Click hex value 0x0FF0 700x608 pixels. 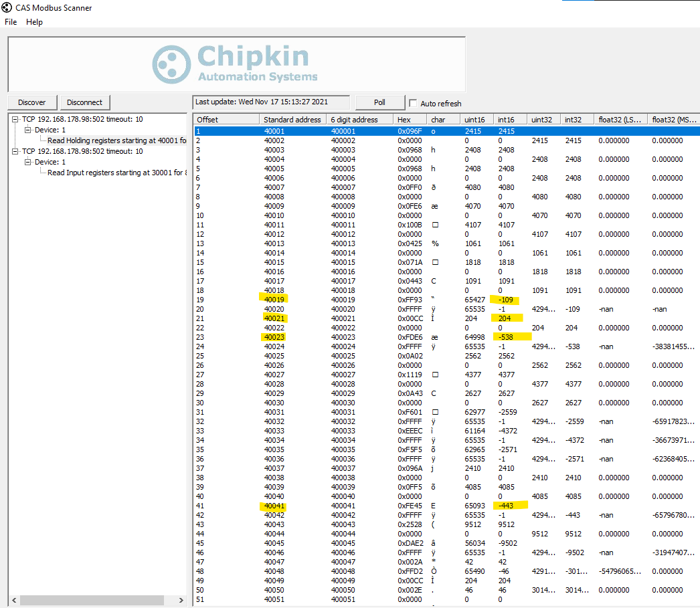[410, 187]
